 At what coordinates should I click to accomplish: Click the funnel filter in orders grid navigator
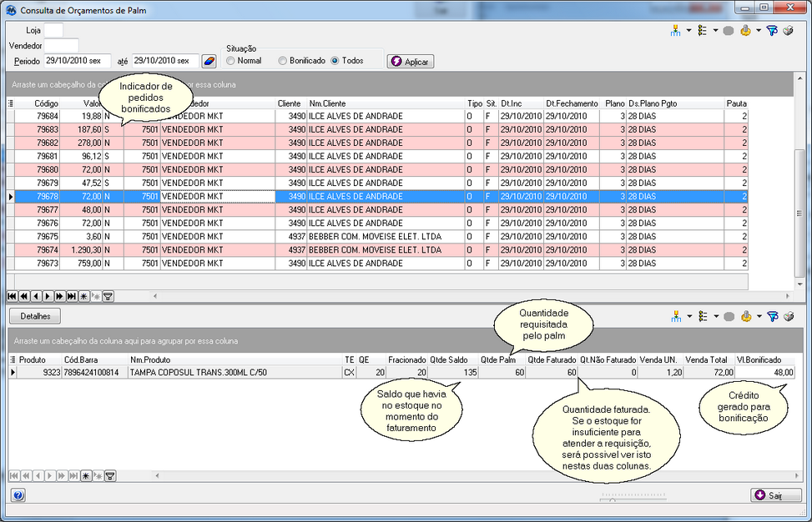coord(108,296)
